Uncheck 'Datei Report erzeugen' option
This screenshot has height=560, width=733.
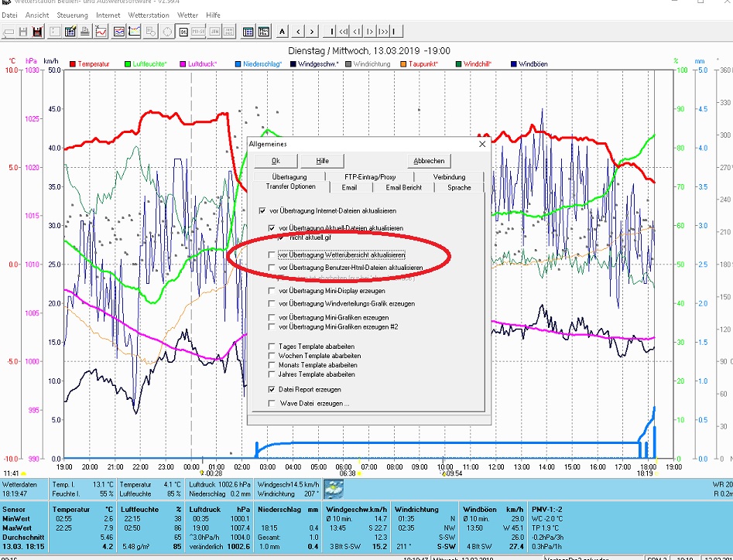point(272,390)
